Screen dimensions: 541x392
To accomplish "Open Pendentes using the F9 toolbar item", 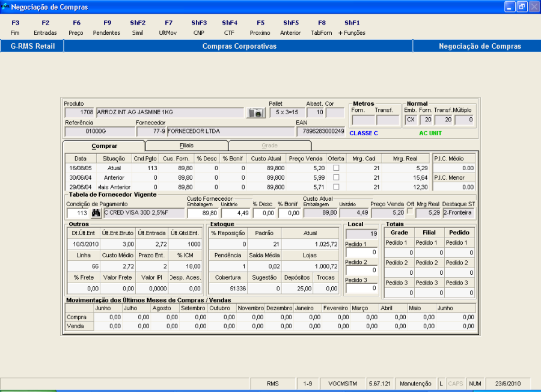I will (106, 28).
